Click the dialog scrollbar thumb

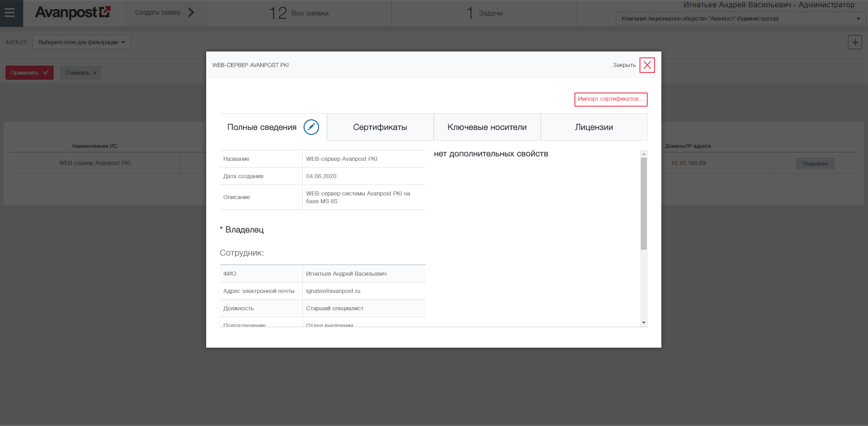[644, 204]
